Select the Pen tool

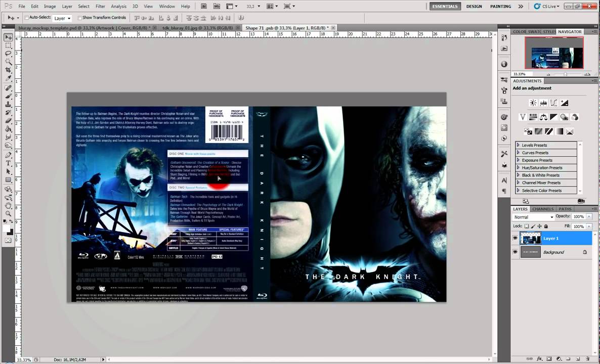click(x=8, y=155)
